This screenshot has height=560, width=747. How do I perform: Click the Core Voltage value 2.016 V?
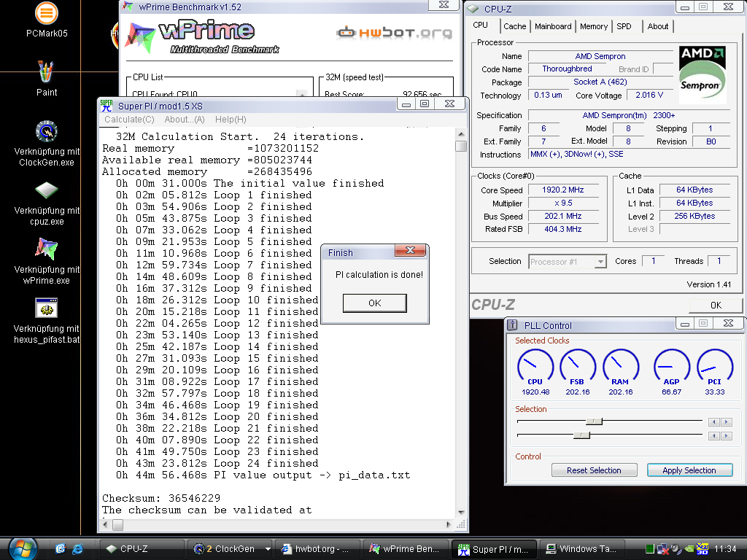pos(649,96)
